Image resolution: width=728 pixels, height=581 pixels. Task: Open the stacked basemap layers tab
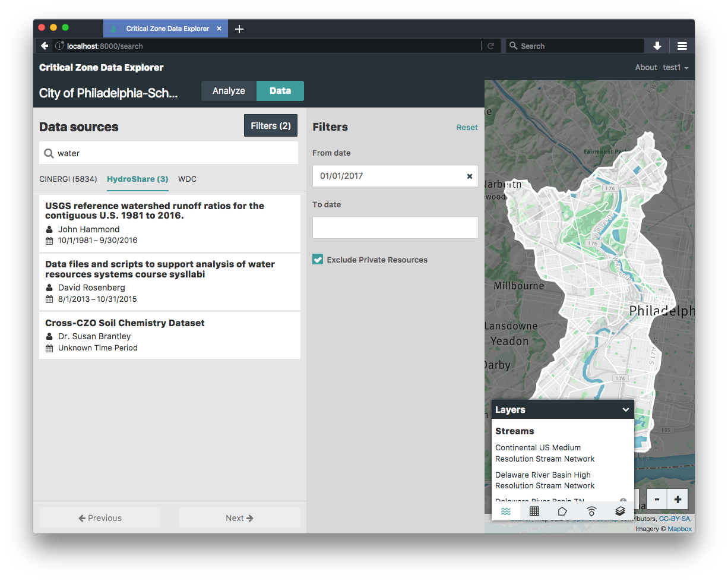click(620, 511)
